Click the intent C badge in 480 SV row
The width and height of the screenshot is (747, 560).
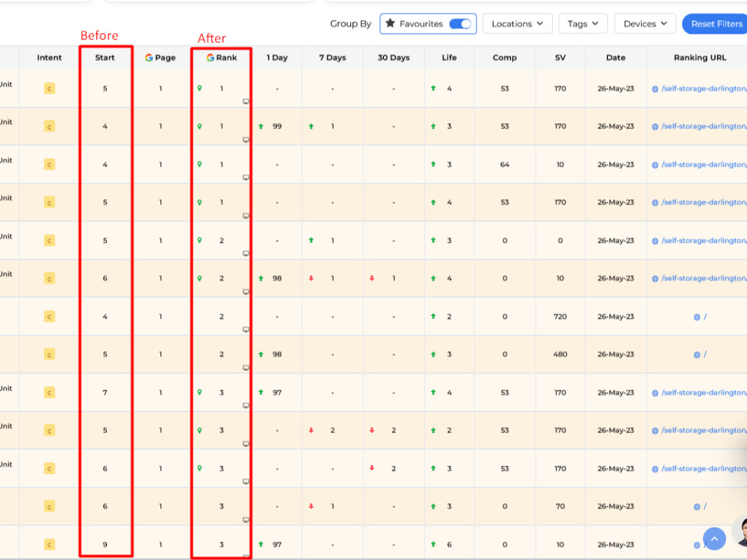coord(49,354)
